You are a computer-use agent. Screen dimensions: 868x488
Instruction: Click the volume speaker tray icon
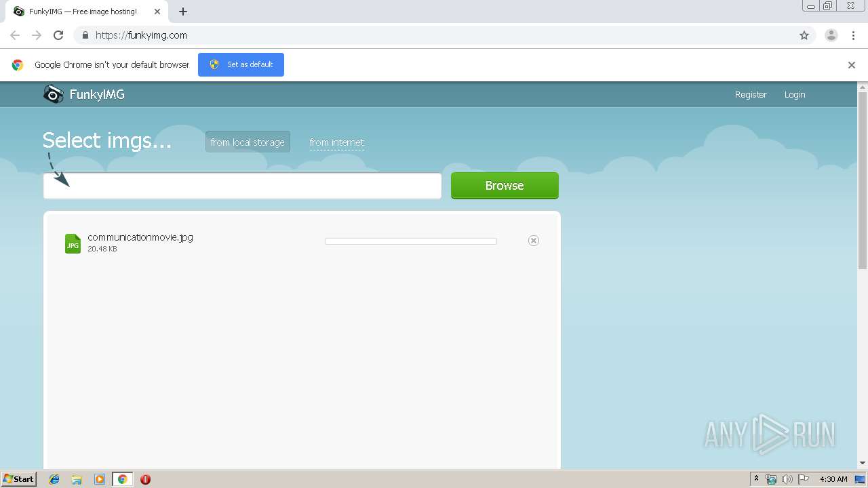[787, 479]
